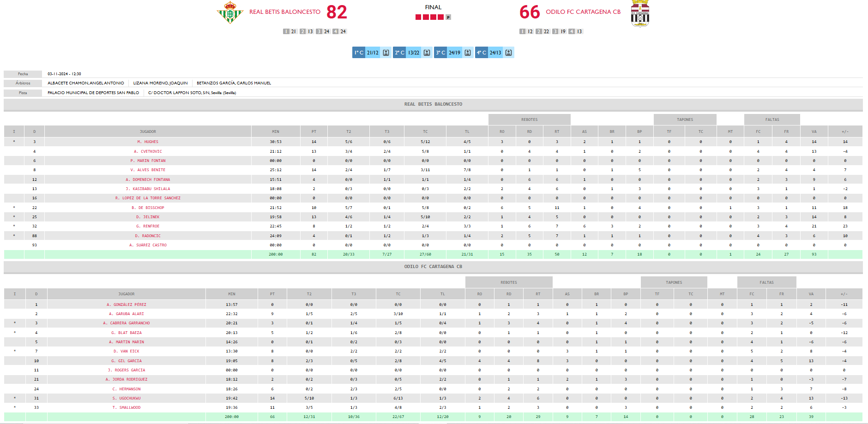Open player A. González Pérez
This screenshot has width=868, height=424.
pos(127,305)
